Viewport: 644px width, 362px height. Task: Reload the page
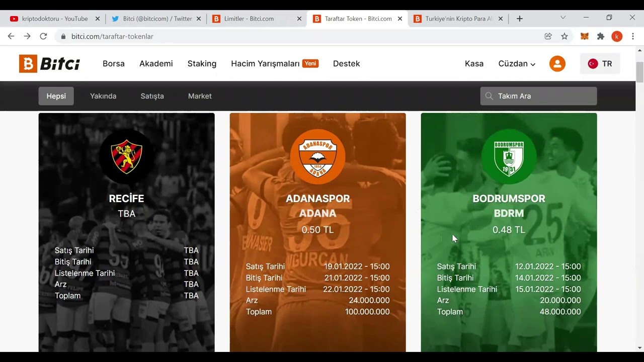43,36
